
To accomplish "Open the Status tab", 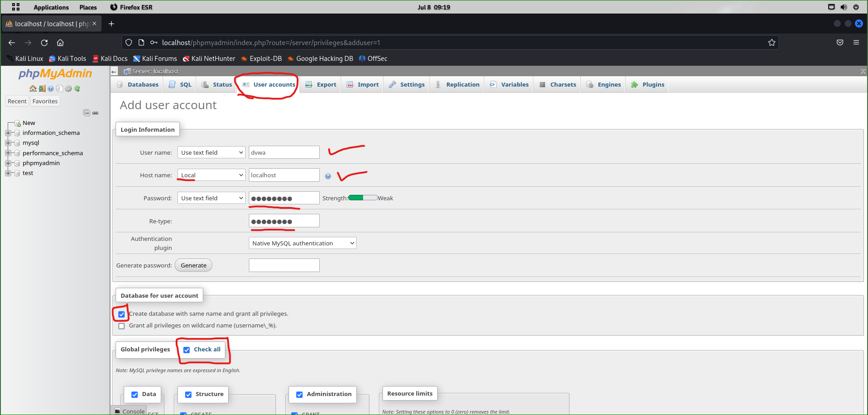I will [217, 84].
